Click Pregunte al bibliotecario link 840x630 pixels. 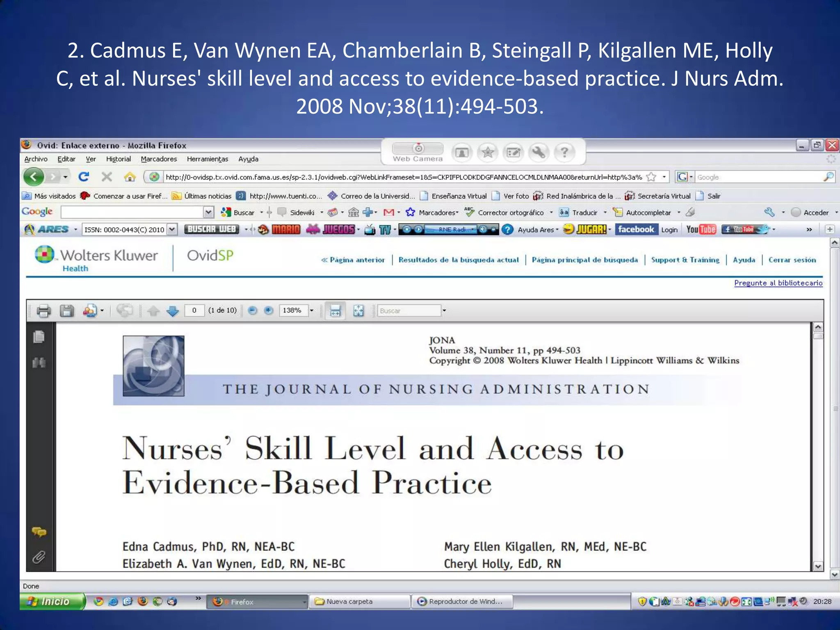click(778, 283)
